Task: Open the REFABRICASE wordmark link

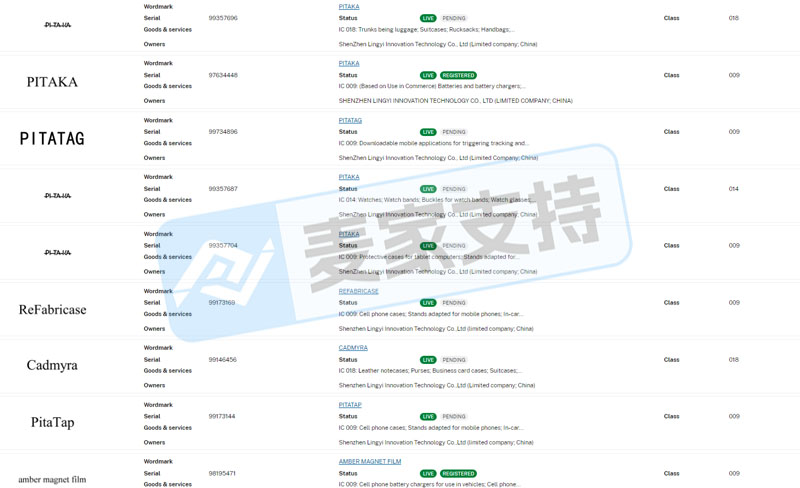Action: [x=359, y=291]
